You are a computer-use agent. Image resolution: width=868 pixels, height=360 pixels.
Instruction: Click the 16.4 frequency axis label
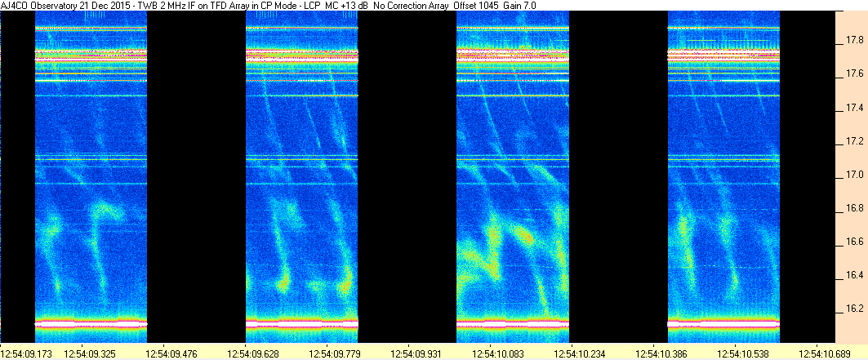(853, 275)
